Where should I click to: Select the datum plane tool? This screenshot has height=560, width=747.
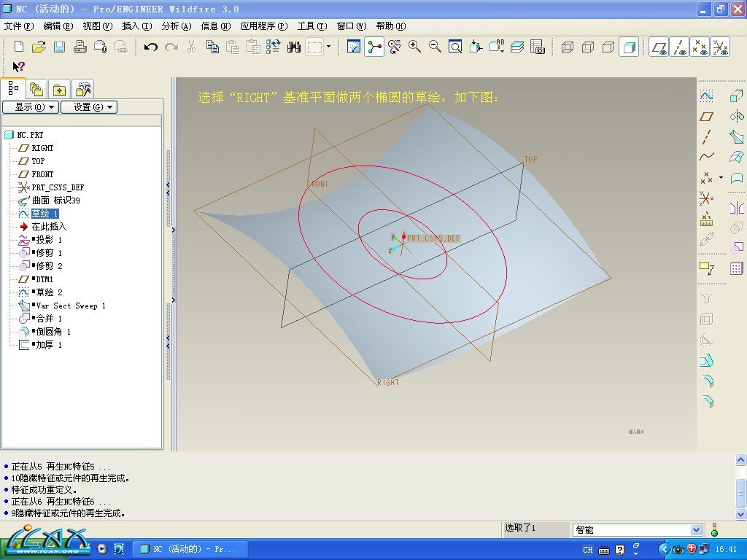(706, 116)
